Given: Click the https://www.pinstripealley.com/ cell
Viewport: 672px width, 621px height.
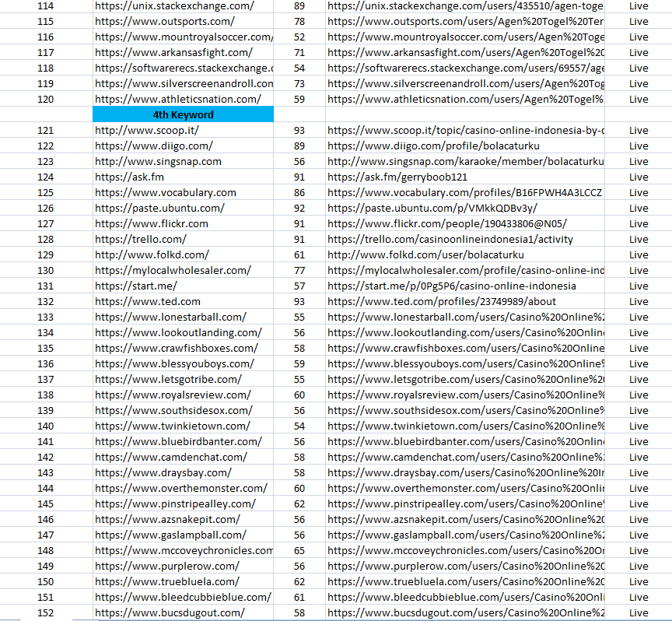Looking at the screenshot, I should point(183,503).
